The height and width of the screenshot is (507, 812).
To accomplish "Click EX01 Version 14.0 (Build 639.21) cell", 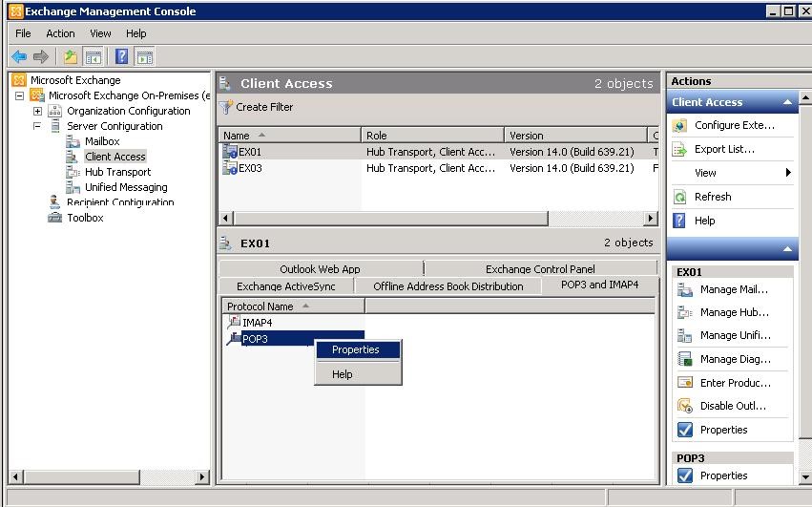I will [x=572, y=152].
